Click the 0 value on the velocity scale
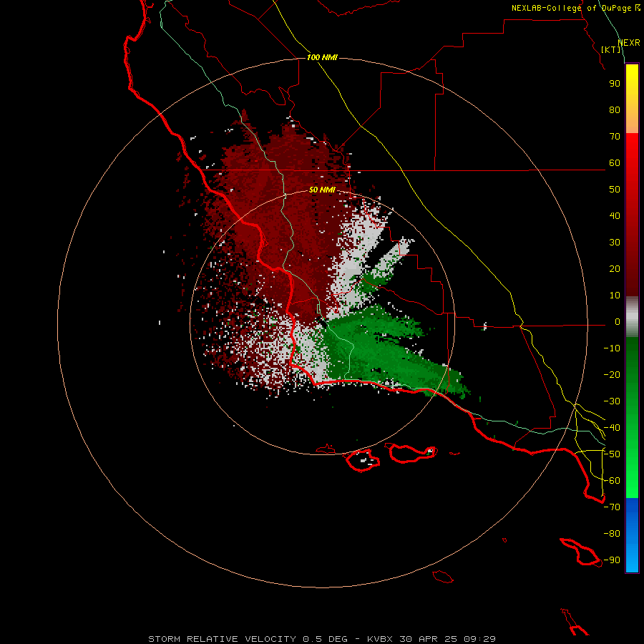Viewport: 644px width, 644px height. tap(618, 322)
